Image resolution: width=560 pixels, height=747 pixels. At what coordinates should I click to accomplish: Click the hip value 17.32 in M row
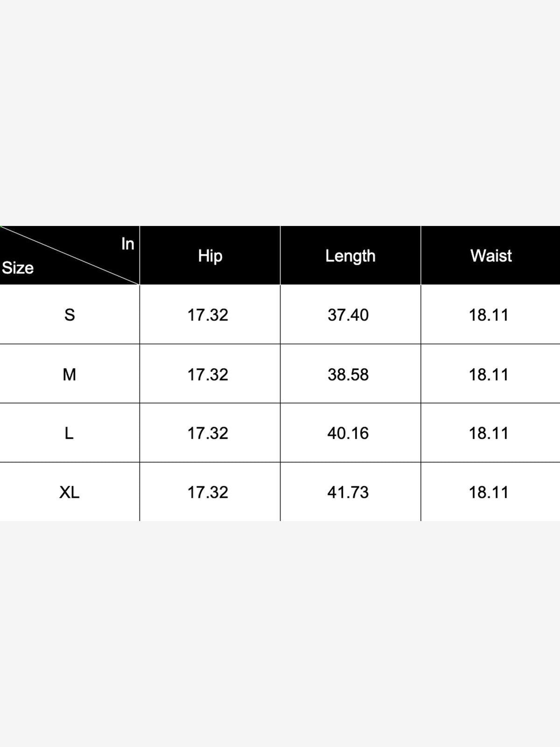coord(208,374)
